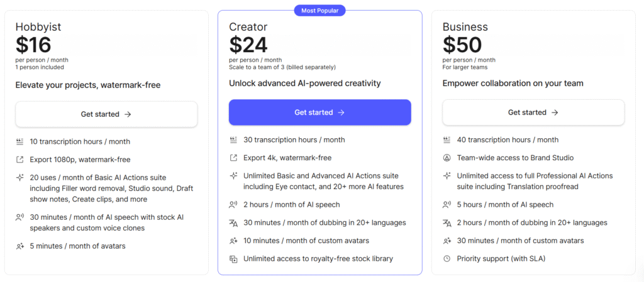Image resolution: width=644 pixels, height=282 pixels.
Task: Click the translate icon beside 2 hours of dubbing
Action: click(x=447, y=223)
